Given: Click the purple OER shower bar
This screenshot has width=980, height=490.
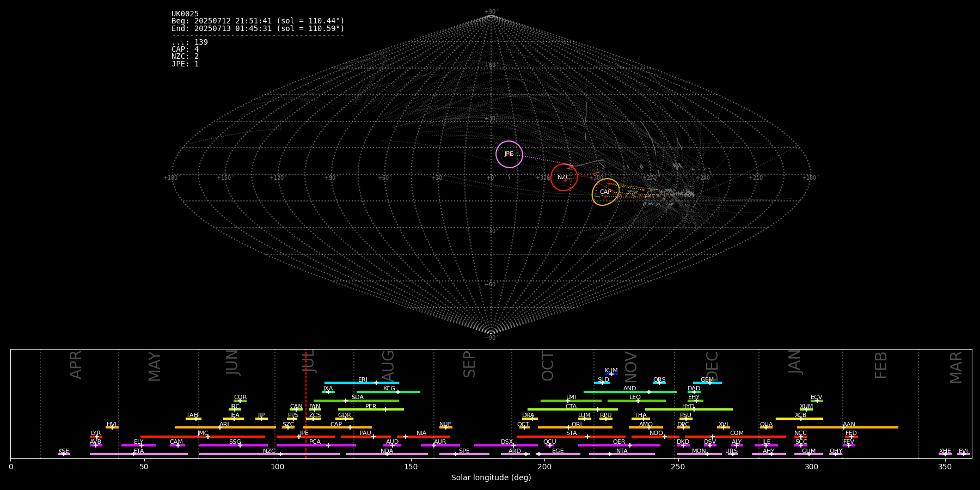Looking at the screenshot, I should point(619,445).
